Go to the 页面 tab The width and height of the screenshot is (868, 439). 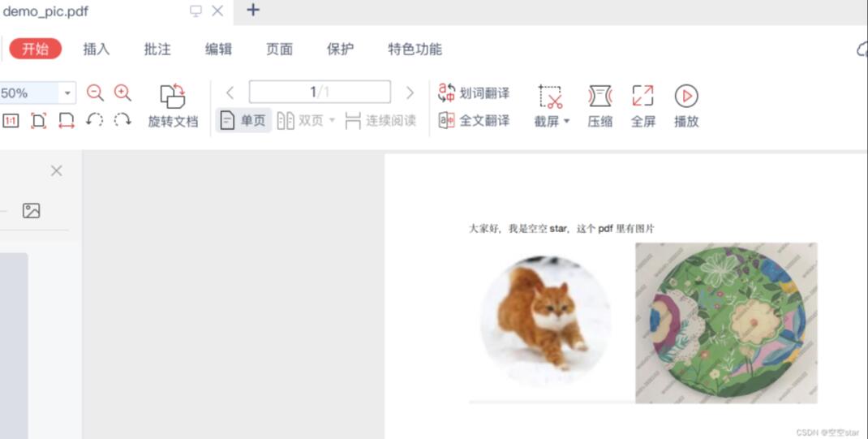coord(279,49)
